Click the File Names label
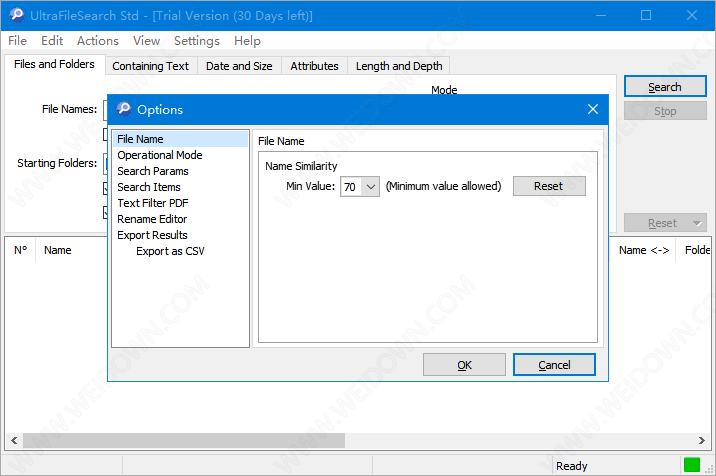The image size is (716, 476). (x=69, y=109)
